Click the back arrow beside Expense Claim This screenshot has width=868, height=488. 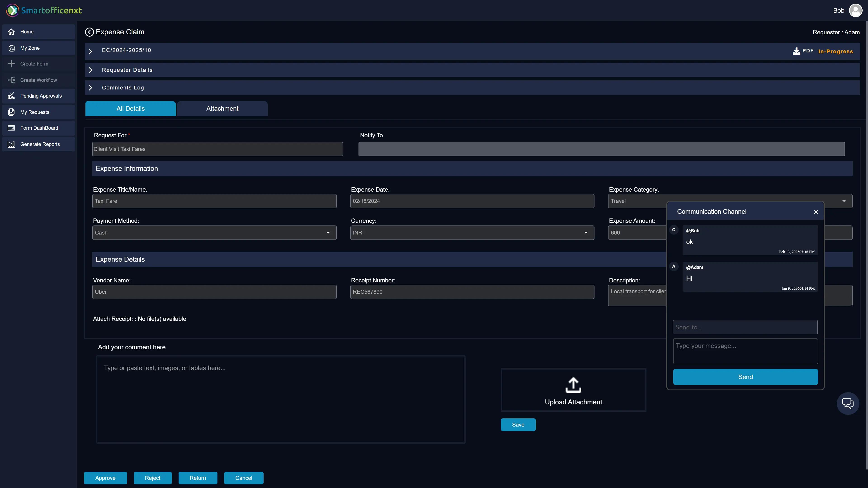tap(89, 32)
